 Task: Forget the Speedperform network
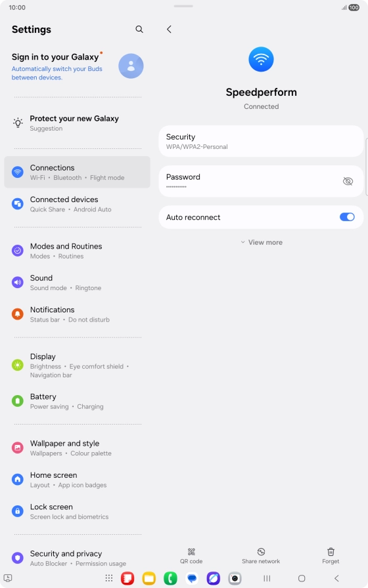[331, 556]
